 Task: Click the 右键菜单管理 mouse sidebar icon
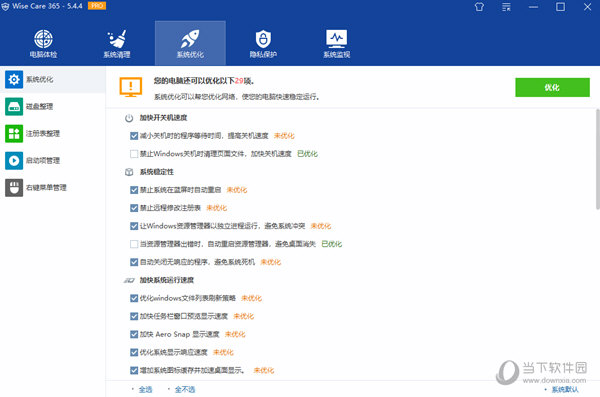14,188
